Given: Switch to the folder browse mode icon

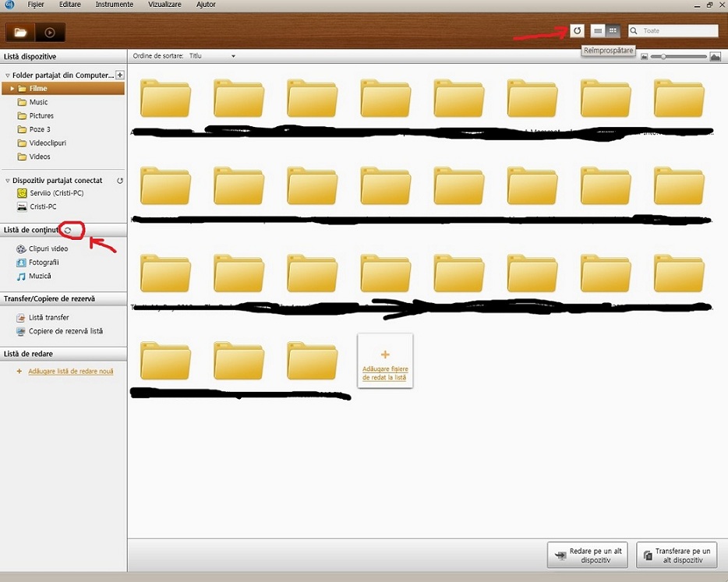Looking at the screenshot, I should (20, 33).
